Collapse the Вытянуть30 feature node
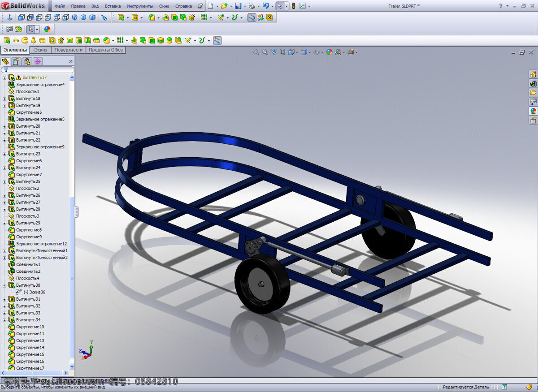Screen dimensions: 538x392 [4, 285]
